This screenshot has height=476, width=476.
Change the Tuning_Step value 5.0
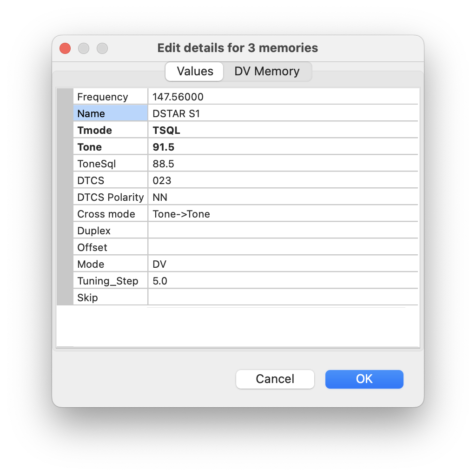283,280
